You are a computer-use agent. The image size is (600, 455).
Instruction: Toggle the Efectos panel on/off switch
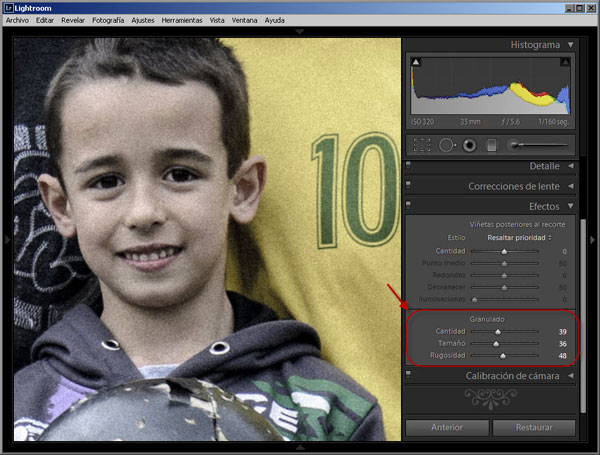point(408,205)
